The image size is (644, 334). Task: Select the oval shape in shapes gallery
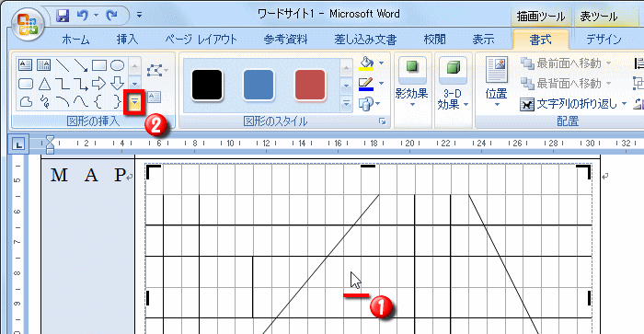coord(118,65)
